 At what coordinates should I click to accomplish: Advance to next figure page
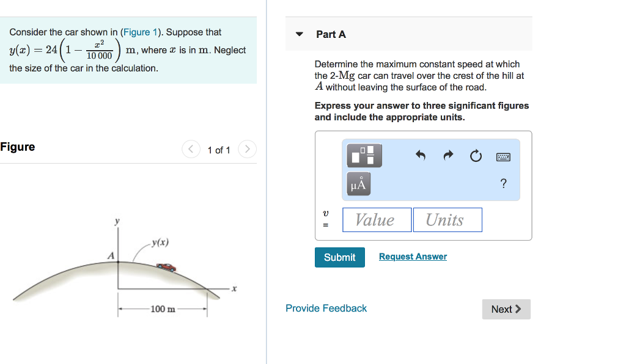246,148
